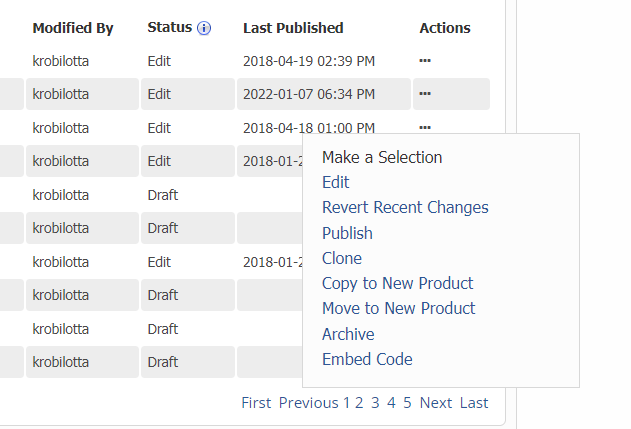Select Edit from the actions menu
Image resolution: width=631 pixels, height=429 pixels.
point(336,182)
